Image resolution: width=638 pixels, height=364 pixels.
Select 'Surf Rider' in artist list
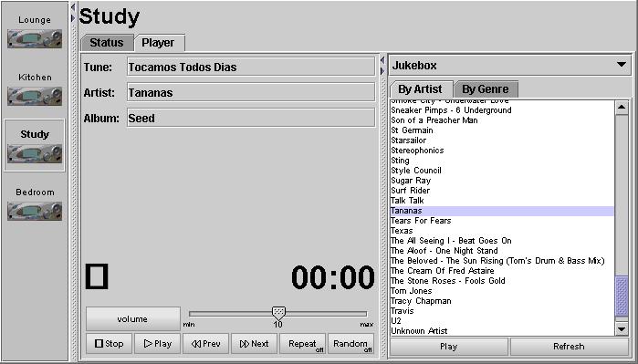(x=410, y=191)
